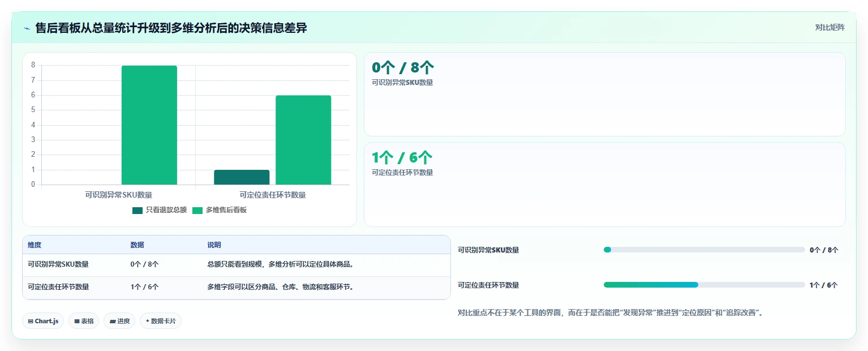Click the 0个 / 8个 data card
Image resolution: width=868 pixels, height=351 pixels.
click(x=604, y=95)
